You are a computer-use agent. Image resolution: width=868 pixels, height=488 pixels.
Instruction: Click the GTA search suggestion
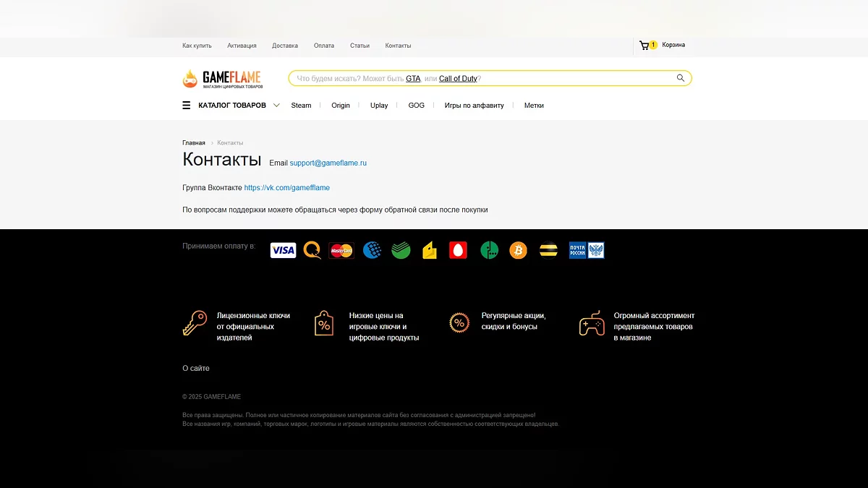[413, 78]
